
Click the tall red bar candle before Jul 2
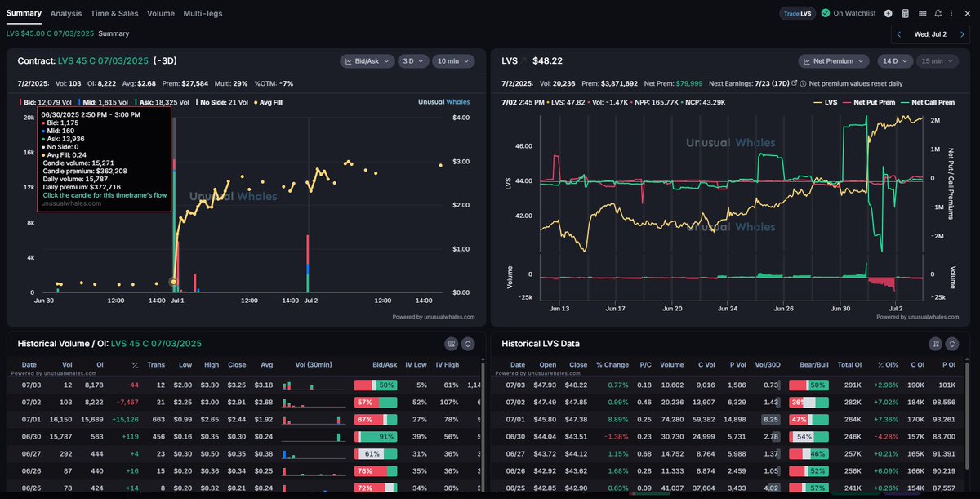coord(307,263)
